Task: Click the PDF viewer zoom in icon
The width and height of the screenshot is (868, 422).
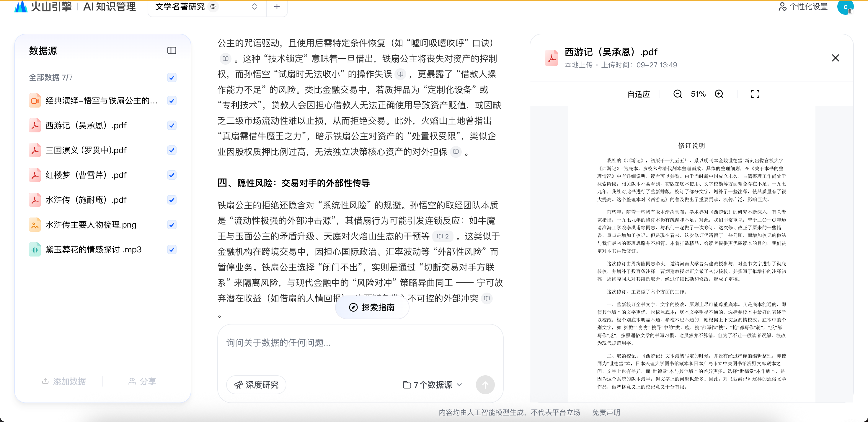Action: (719, 94)
